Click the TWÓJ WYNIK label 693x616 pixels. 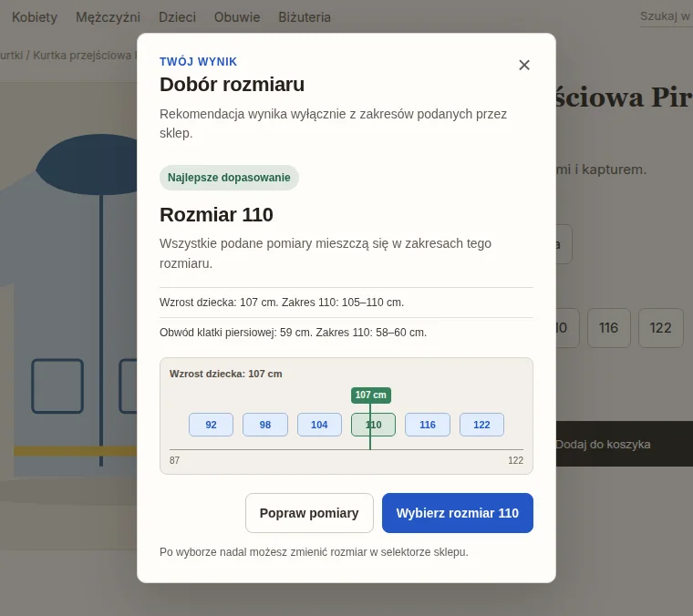(198, 61)
